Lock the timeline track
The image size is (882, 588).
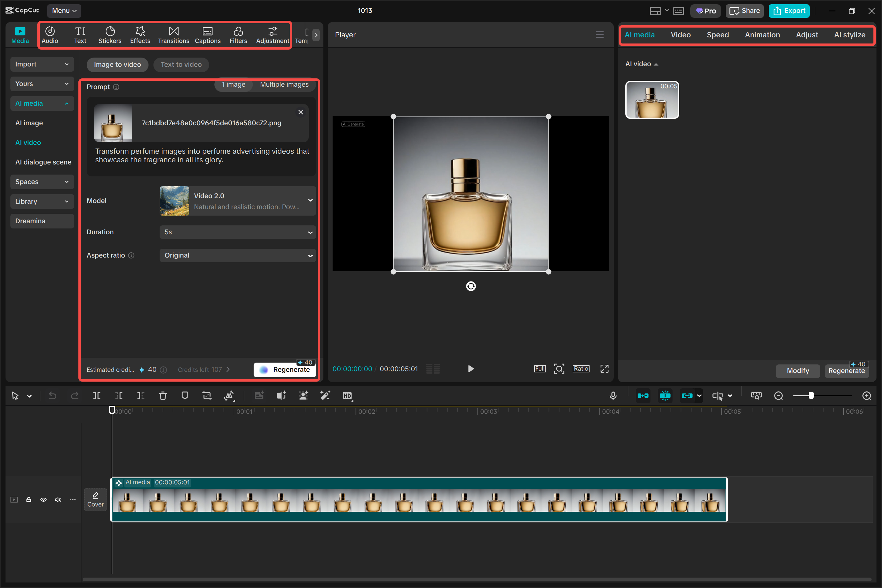pyautogui.click(x=29, y=500)
